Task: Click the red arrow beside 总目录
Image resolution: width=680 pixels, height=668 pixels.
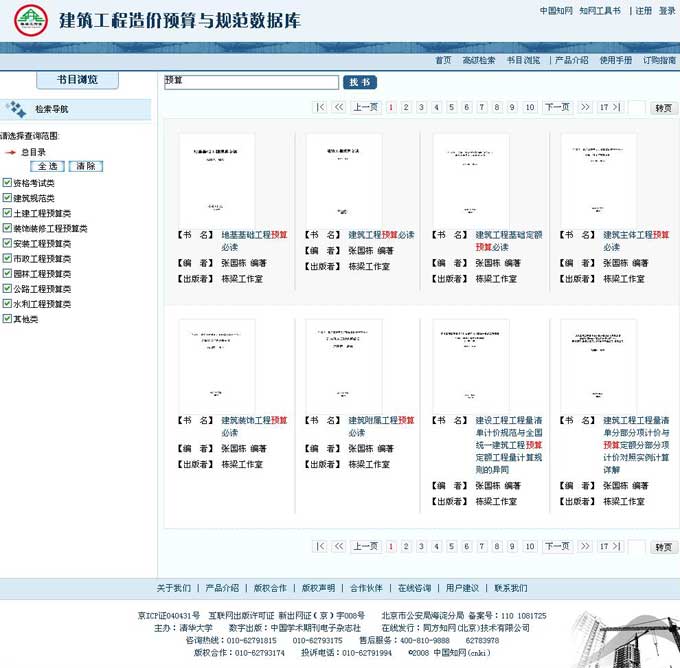Action: [11, 152]
